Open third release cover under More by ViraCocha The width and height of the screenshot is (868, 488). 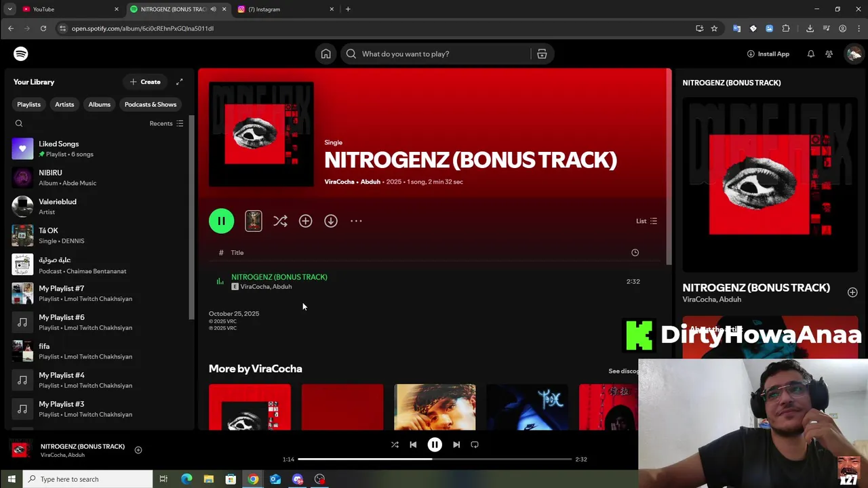tap(435, 407)
